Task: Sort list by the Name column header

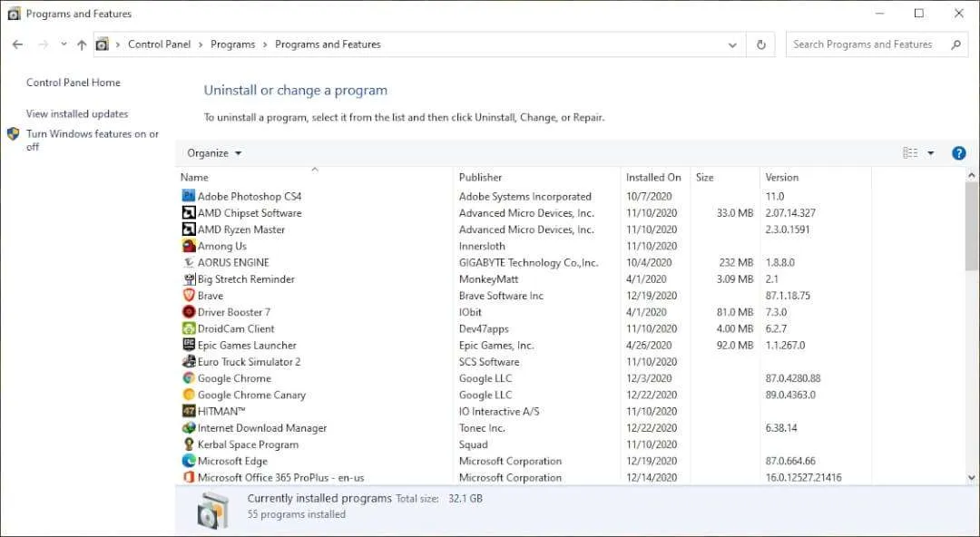Action: 314,177
